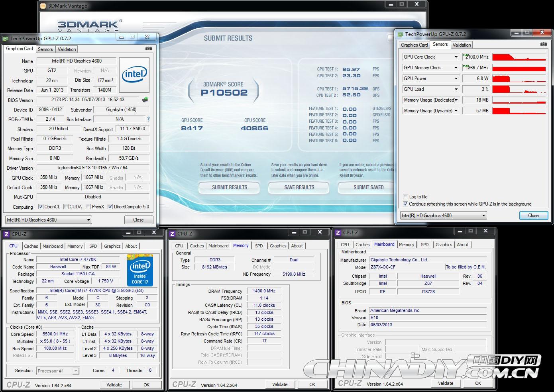Open GPU Power sensor dropdown
Image resolution: width=554 pixels, height=392 pixels.
coord(456,78)
